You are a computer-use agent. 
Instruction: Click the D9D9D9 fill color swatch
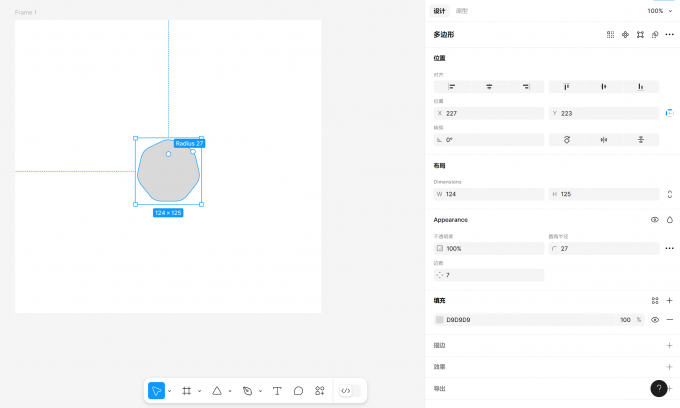[439, 320]
